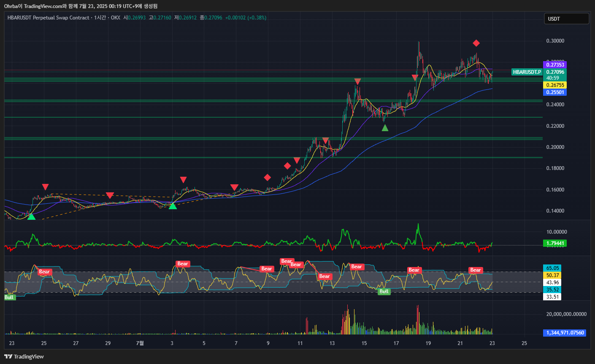Click the HBARUSDT.P symbol price label
This screenshot has height=364, width=595.
[x=527, y=72]
